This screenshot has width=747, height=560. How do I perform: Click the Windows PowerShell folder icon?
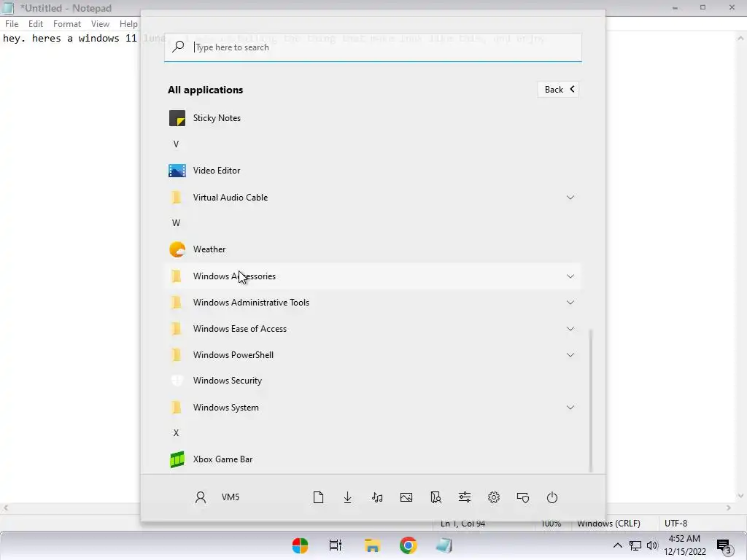point(177,355)
